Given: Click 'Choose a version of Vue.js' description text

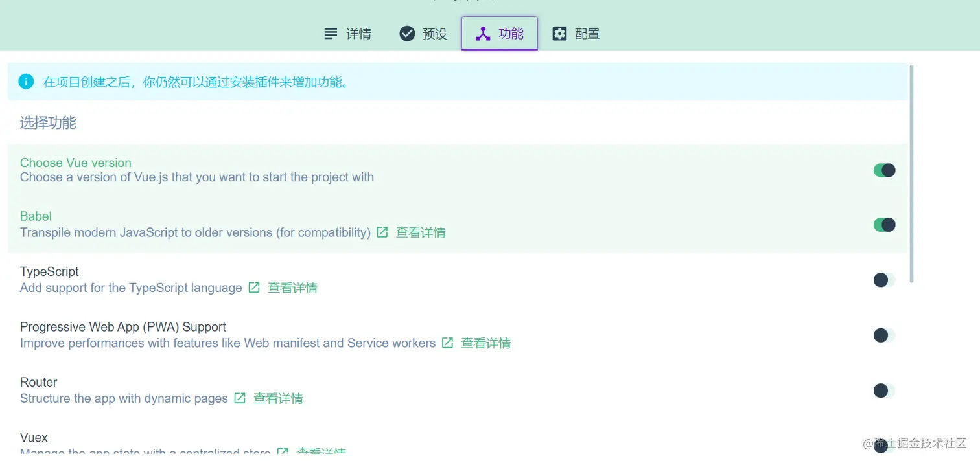Looking at the screenshot, I should pyautogui.click(x=197, y=177).
